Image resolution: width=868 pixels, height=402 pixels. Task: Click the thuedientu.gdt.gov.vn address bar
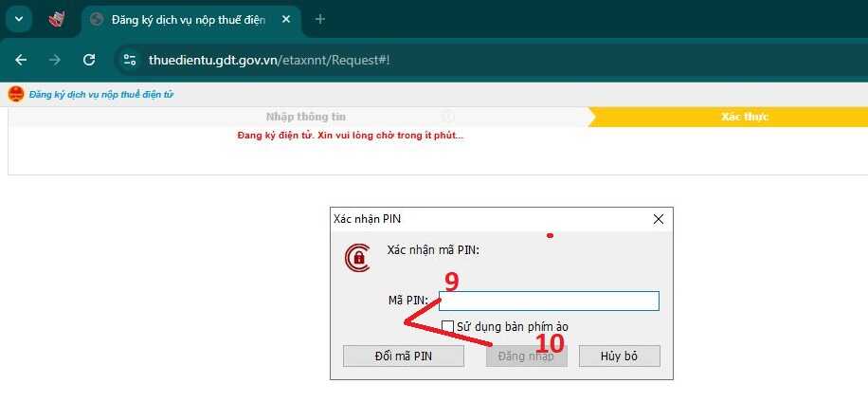269,60
